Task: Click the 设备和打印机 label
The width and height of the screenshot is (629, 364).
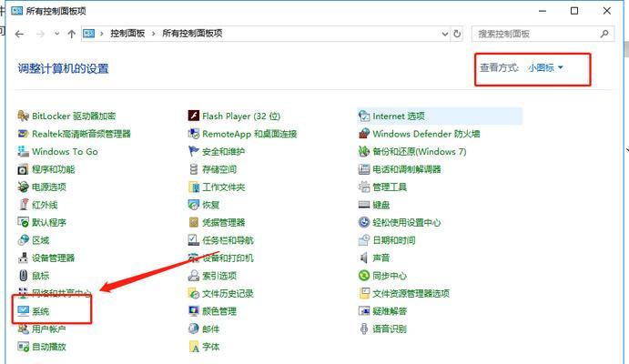Action: [x=228, y=258]
